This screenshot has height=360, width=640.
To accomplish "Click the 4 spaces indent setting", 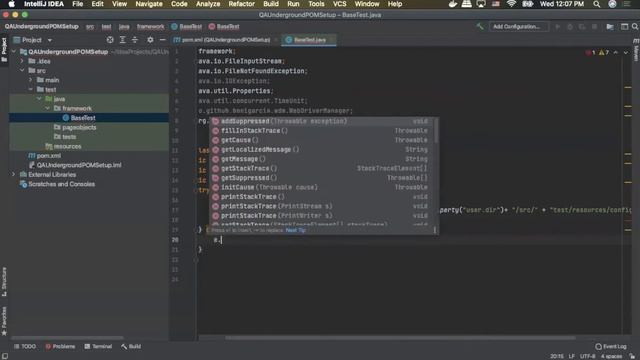I will (611, 356).
